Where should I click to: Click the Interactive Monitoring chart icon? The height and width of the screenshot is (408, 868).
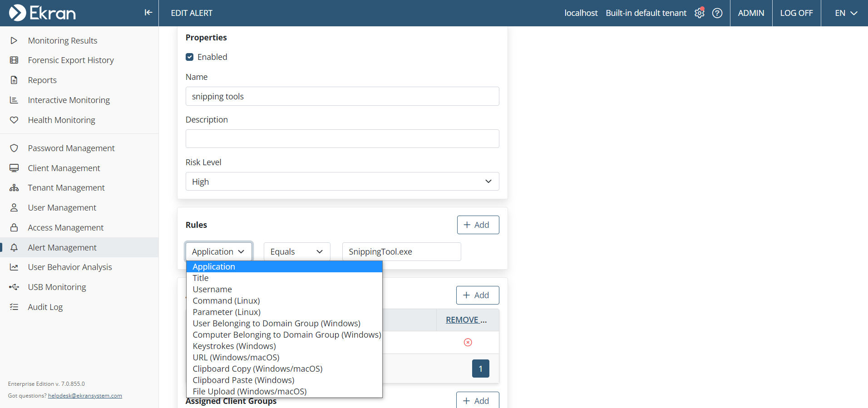[14, 100]
